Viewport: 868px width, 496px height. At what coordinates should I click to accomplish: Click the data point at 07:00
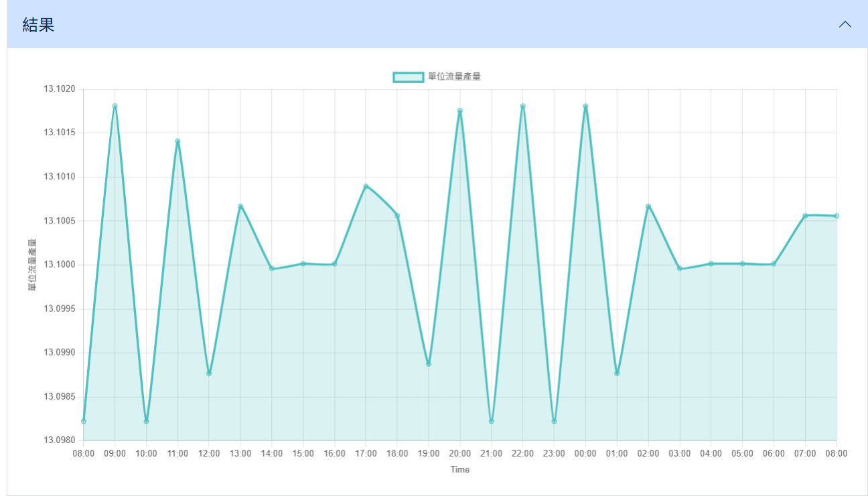[805, 216]
